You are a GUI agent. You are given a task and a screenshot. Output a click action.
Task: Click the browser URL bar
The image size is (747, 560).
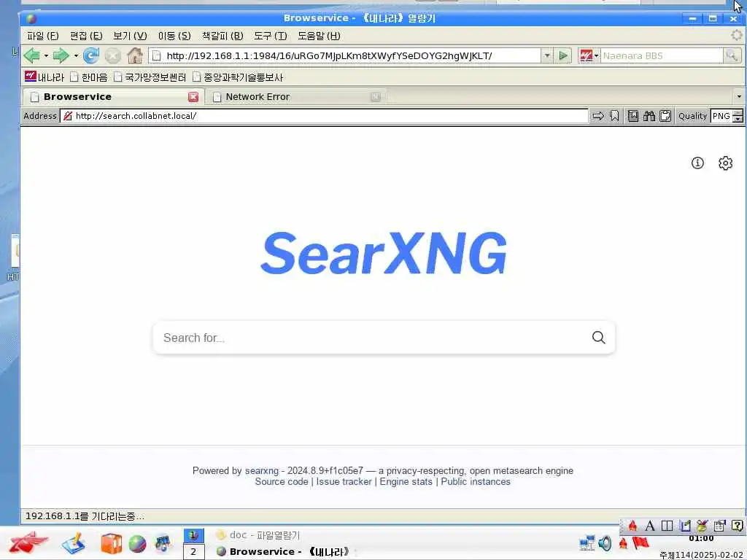345,55
